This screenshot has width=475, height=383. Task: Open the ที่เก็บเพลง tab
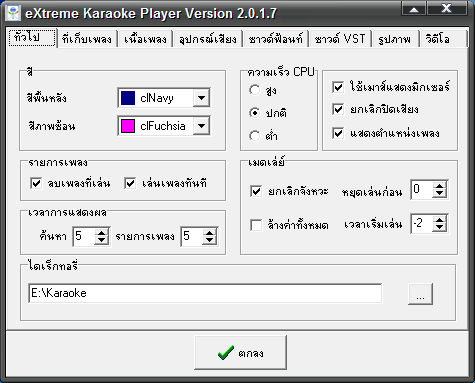click(x=87, y=39)
